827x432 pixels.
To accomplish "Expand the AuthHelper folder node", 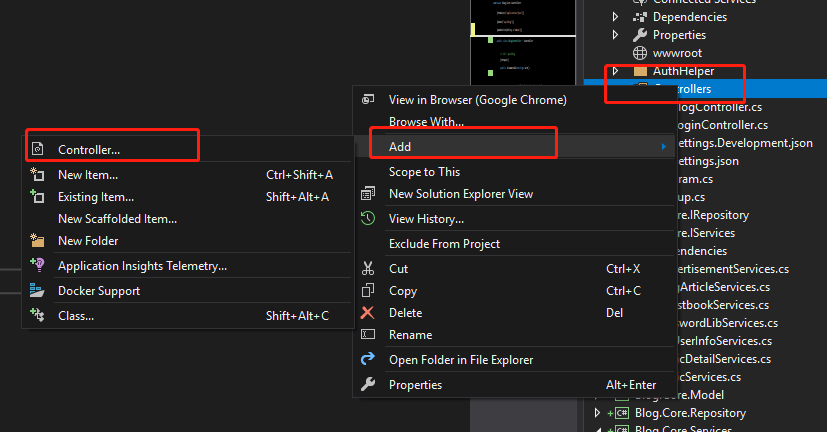I will coord(616,71).
